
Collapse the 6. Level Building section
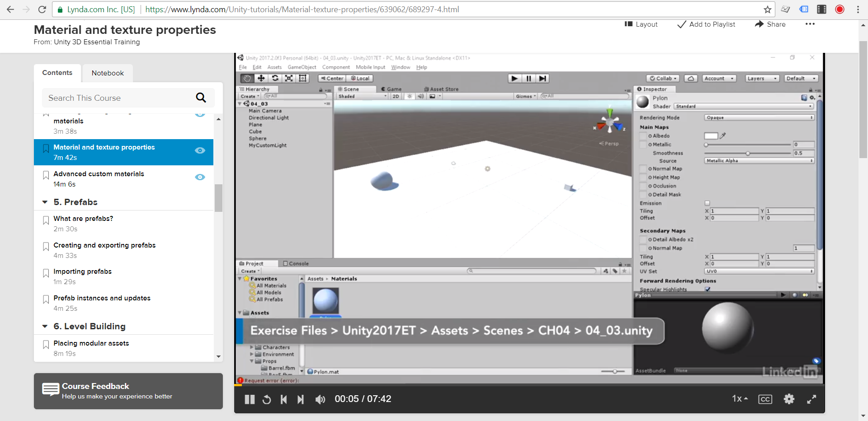point(45,326)
